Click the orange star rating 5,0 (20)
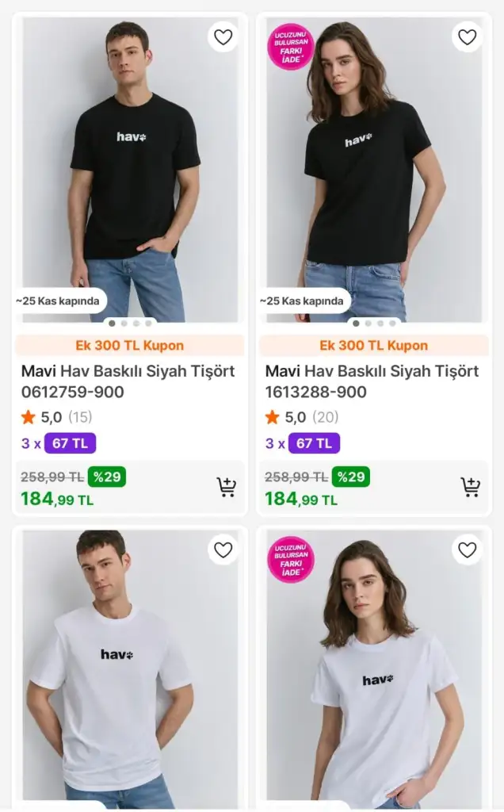The height and width of the screenshot is (812, 504). (x=273, y=417)
